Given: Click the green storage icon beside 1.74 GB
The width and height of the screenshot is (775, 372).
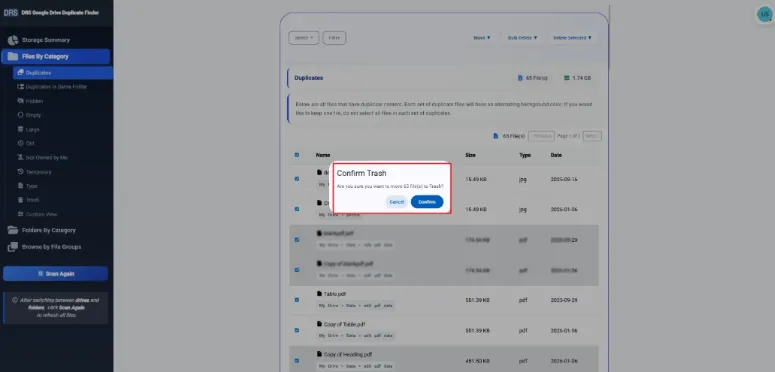Looking at the screenshot, I should pyautogui.click(x=566, y=78).
